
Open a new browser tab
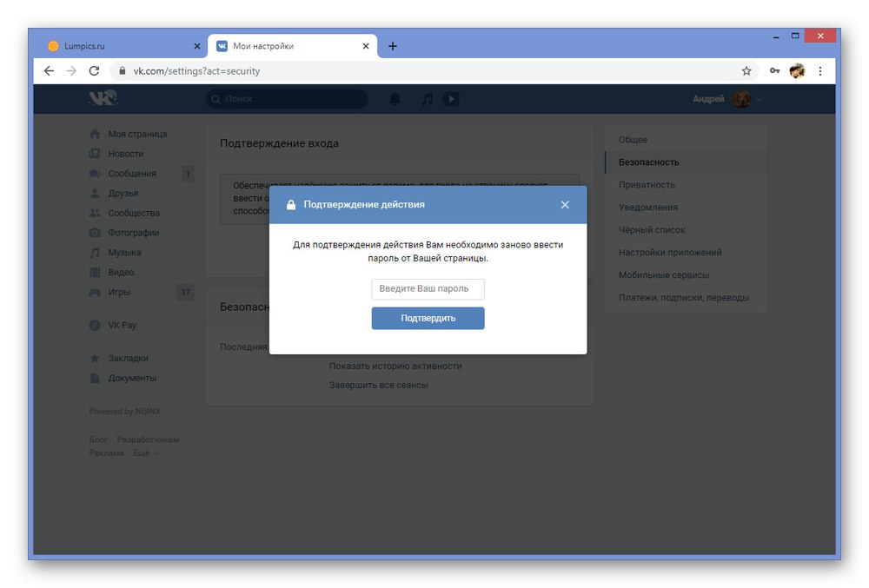pyautogui.click(x=393, y=46)
